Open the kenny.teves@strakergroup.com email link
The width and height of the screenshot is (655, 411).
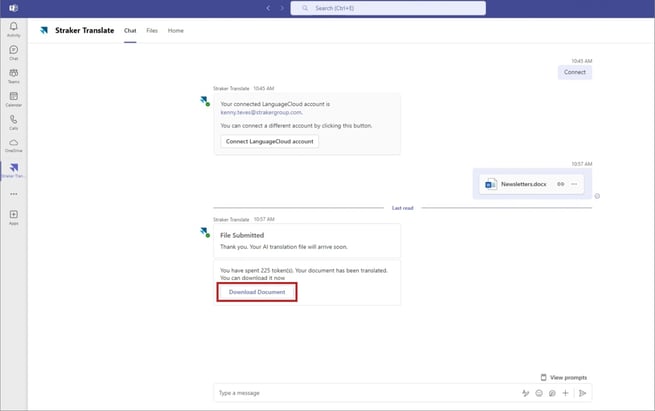(x=261, y=112)
